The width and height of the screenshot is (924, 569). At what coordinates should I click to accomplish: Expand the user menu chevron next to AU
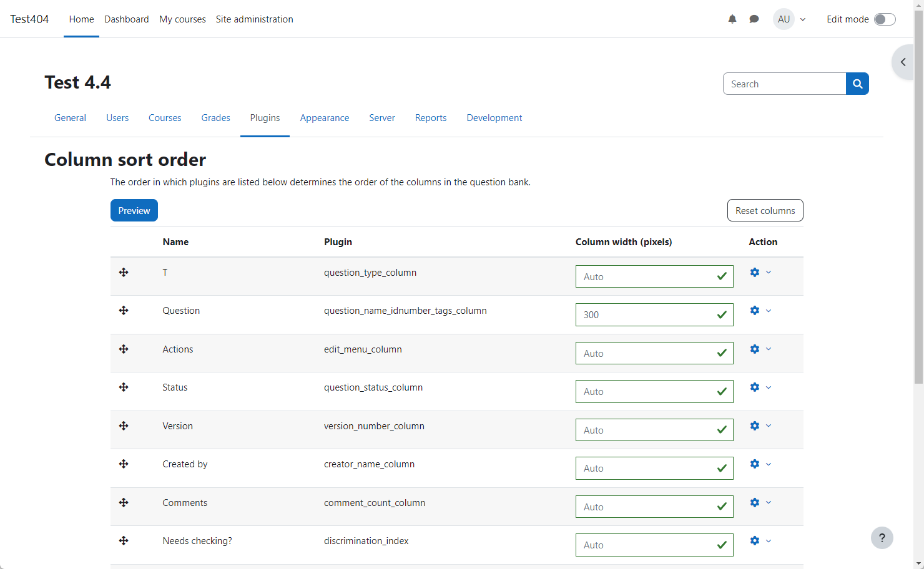click(x=803, y=19)
